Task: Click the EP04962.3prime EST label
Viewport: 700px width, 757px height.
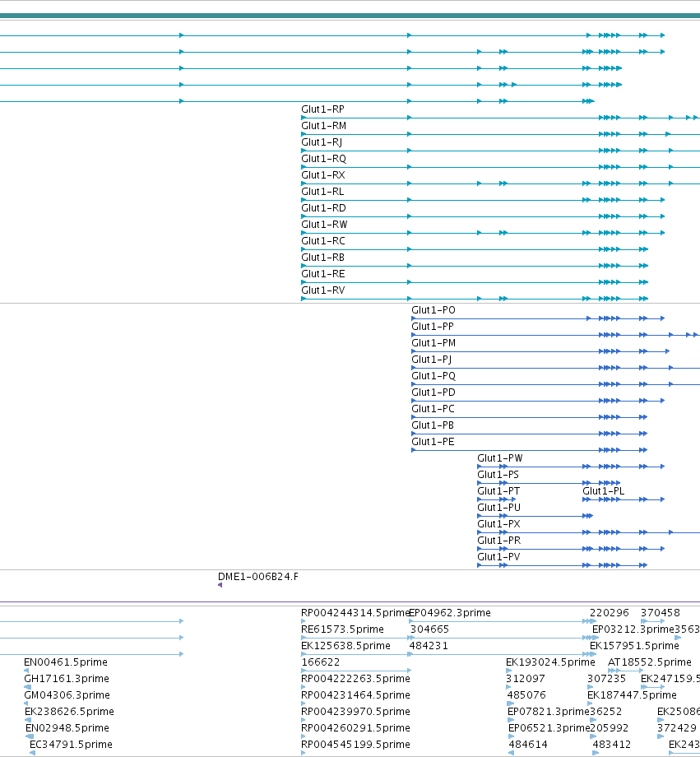Action: pos(450,613)
